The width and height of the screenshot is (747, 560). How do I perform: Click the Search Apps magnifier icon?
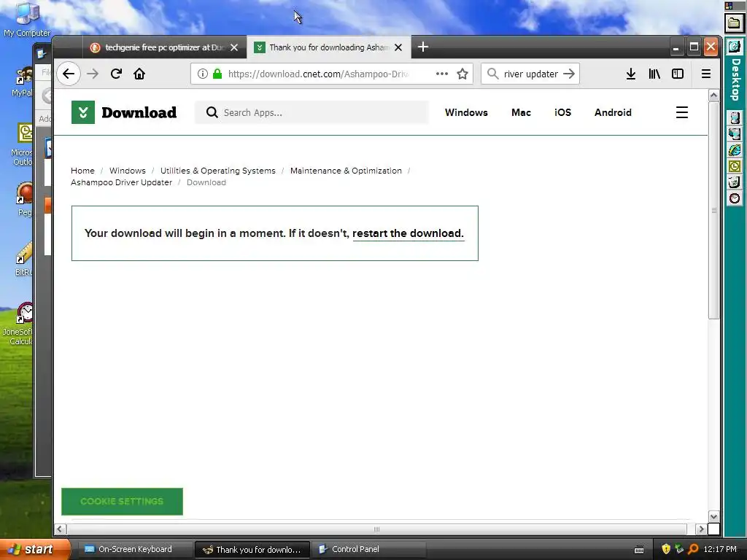pos(212,112)
